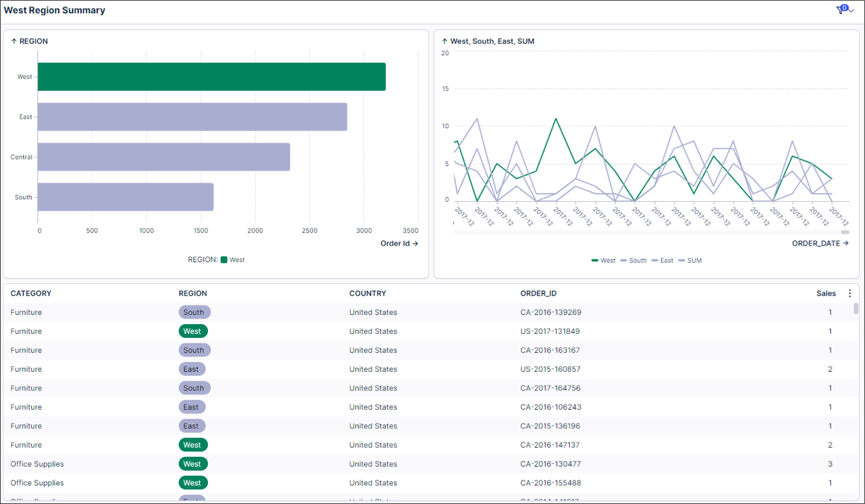Sort by ORDER_ID column header
Image resolution: width=865 pixels, height=504 pixels.
click(538, 294)
